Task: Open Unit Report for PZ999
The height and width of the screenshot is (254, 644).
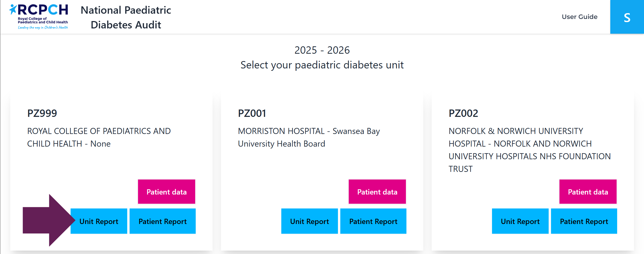Action: click(99, 221)
